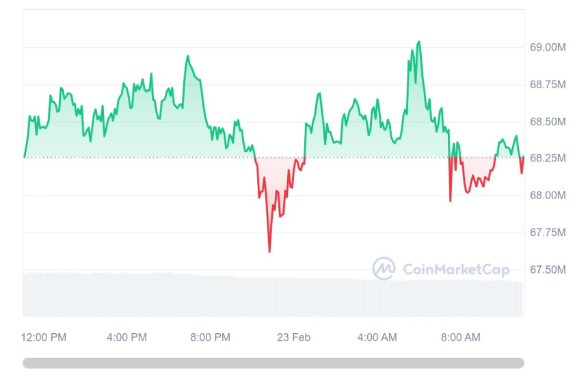Click the 8:00 AM time label
Image resolution: width=588 pixels, height=392 pixels.
pyautogui.click(x=460, y=337)
